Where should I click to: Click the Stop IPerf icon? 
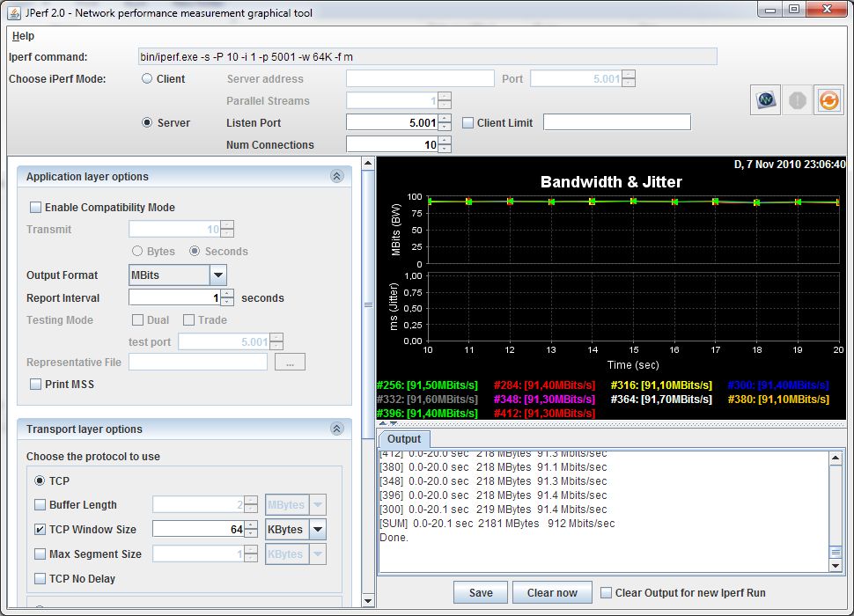(798, 100)
